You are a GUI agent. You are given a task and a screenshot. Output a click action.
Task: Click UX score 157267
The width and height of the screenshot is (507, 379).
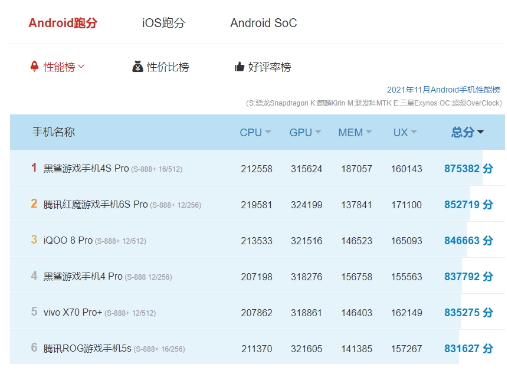click(406, 349)
